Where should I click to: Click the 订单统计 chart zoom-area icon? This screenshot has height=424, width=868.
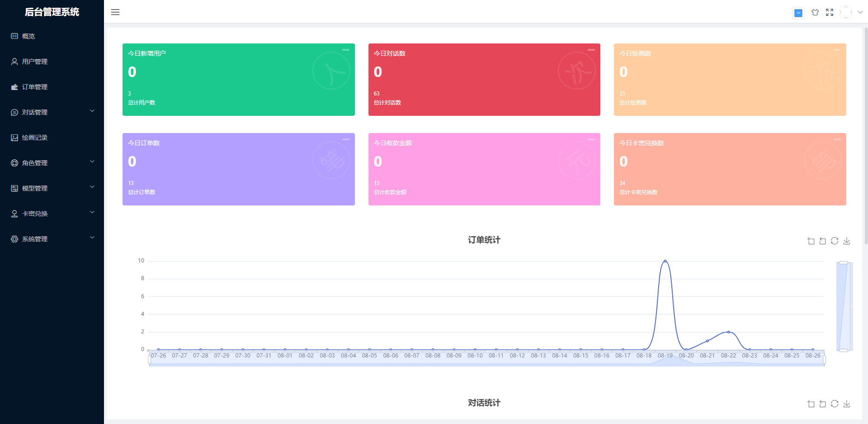811,241
